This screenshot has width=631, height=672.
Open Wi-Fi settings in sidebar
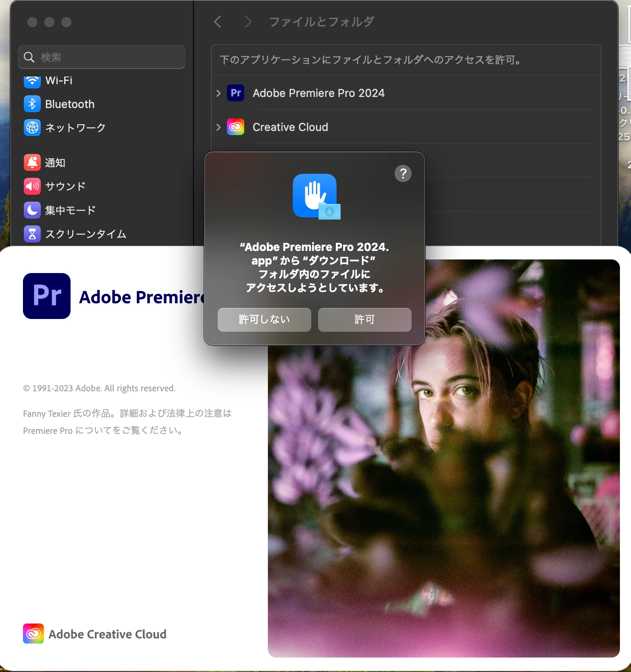(x=58, y=80)
